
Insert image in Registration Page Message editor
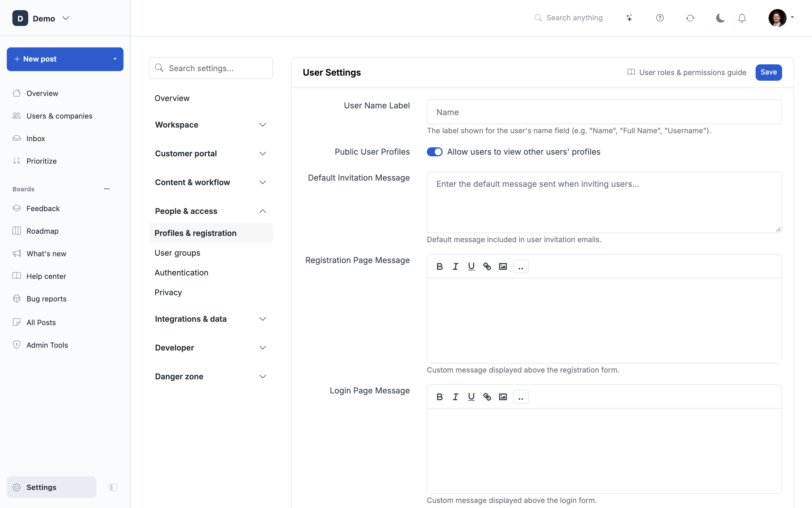[x=503, y=266]
